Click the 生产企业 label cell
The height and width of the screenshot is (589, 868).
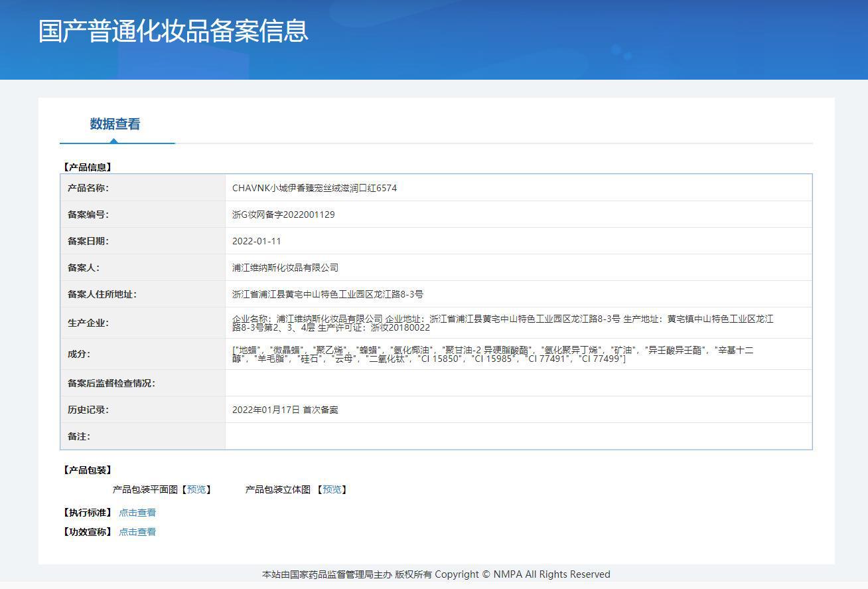coord(143,323)
